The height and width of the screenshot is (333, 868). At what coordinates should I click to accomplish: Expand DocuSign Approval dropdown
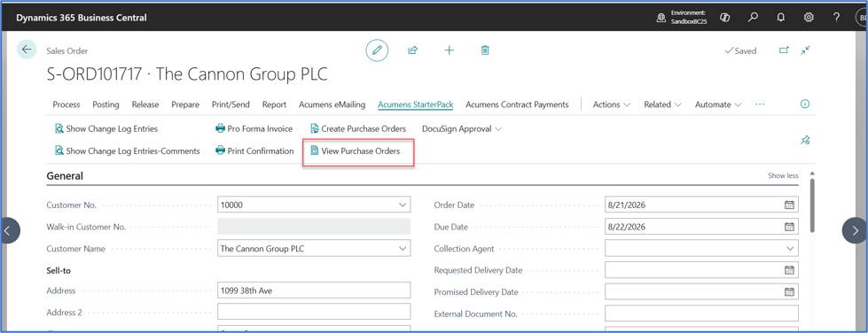tap(462, 129)
